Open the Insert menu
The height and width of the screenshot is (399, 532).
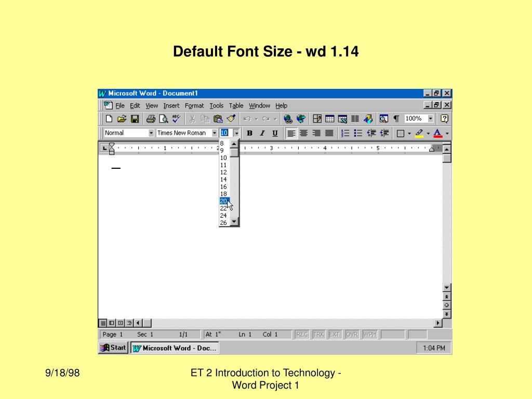click(x=171, y=105)
